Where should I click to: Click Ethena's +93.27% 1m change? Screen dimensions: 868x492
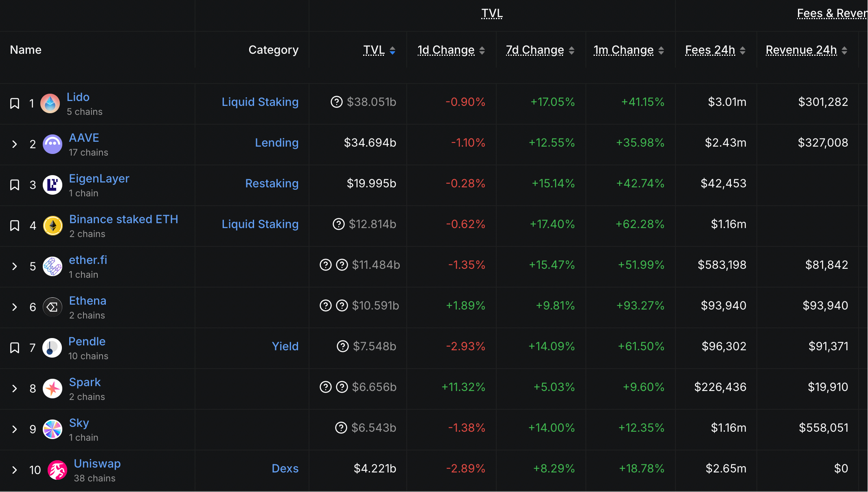[x=640, y=305]
